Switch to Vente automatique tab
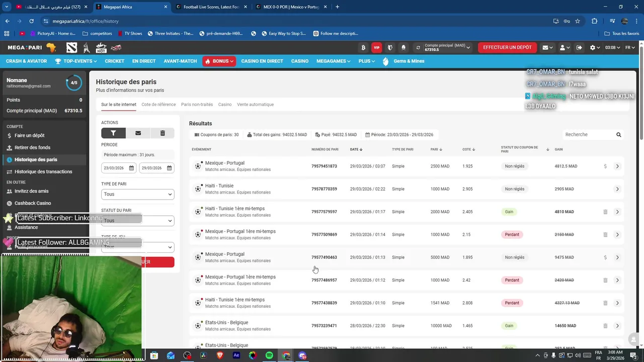 [x=255, y=105]
